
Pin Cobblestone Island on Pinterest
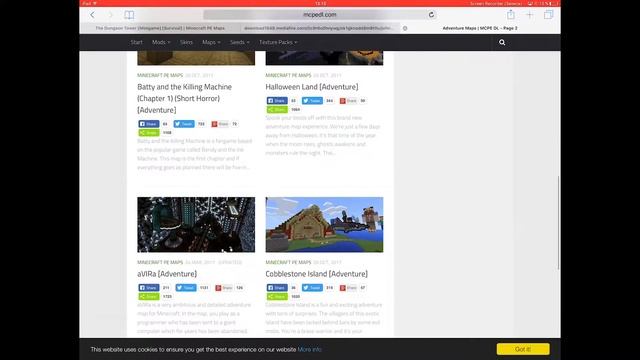click(349, 287)
